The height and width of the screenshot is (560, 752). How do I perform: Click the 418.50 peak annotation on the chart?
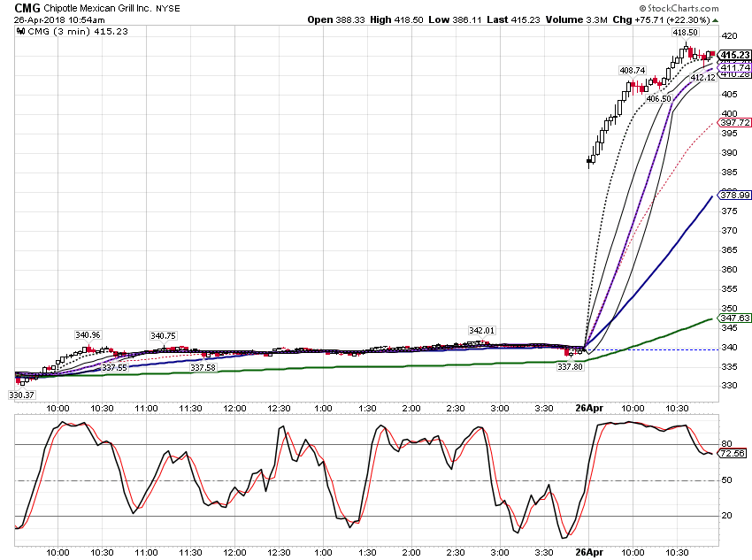(685, 32)
